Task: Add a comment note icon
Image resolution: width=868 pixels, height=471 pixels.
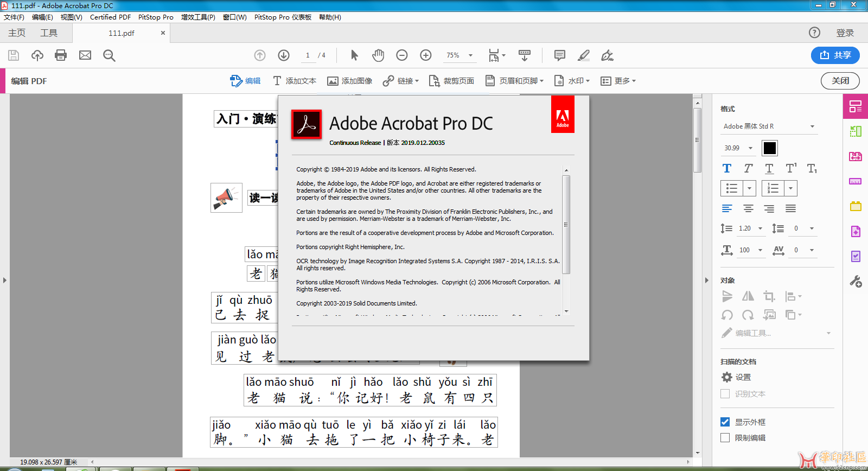Action: coord(560,55)
